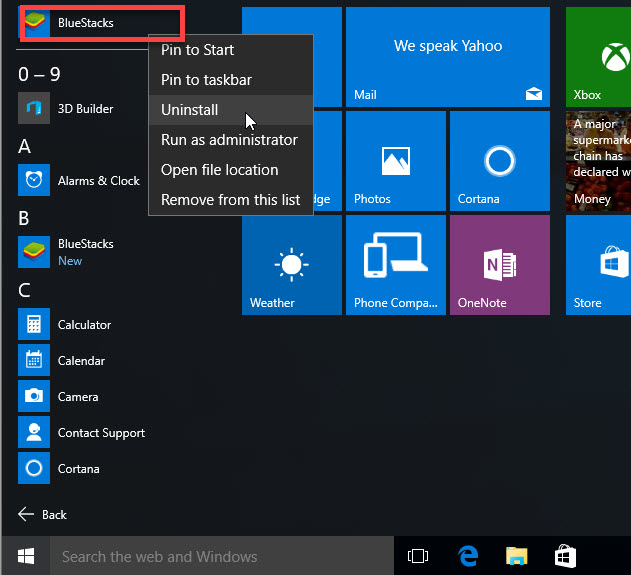The height and width of the screenshot is (575, 631).
Task: Click the Search the web and Windows box
Action: pyautogui.click(x=222, y=556)
